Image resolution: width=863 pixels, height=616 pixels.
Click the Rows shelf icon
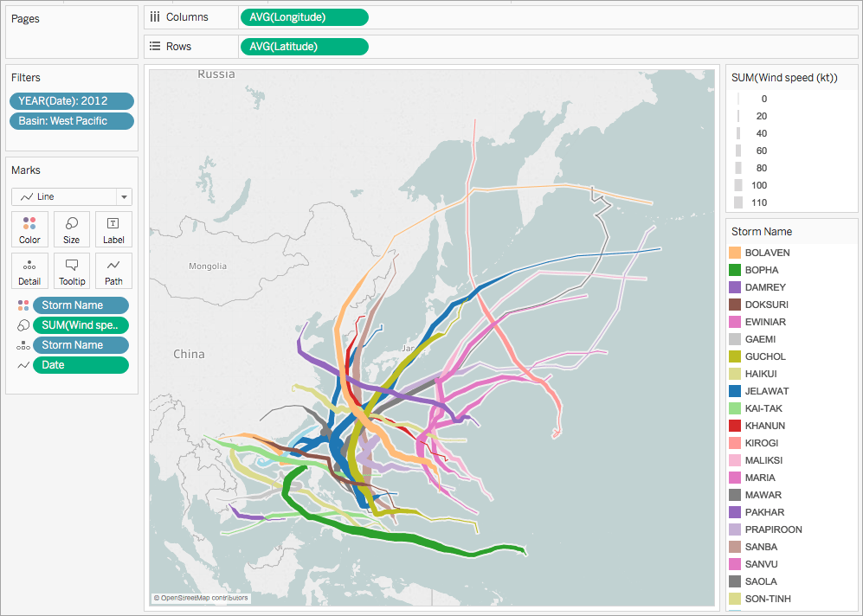pyautogui.click(x=155, y=46)
